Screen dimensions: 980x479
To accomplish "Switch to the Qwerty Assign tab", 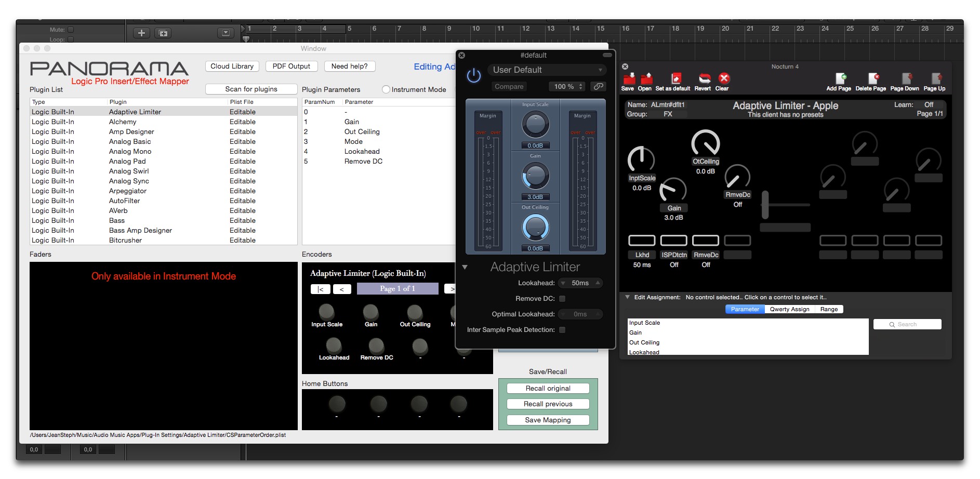I will click(x=789, y=309).
